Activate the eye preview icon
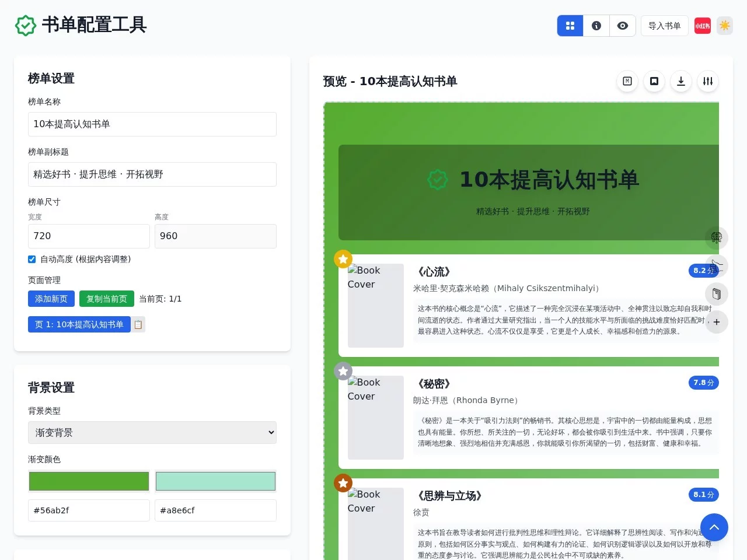 (622, 26)
